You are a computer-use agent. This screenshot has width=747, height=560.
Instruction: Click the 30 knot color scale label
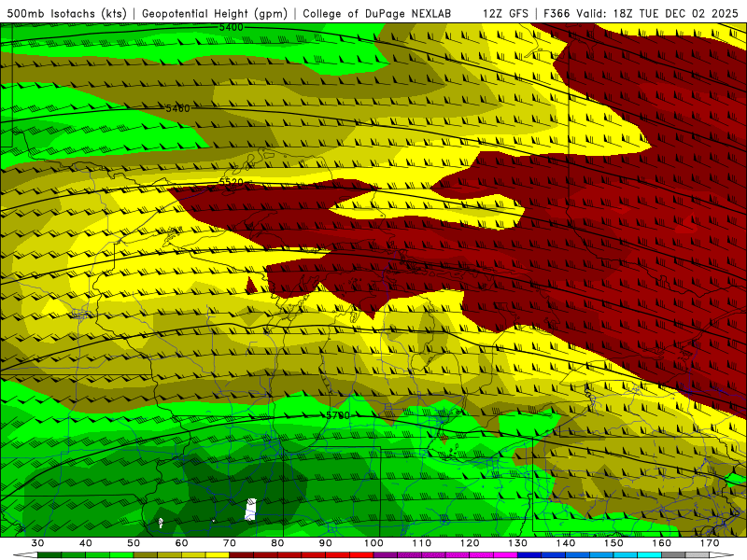[x=37, y=543]
